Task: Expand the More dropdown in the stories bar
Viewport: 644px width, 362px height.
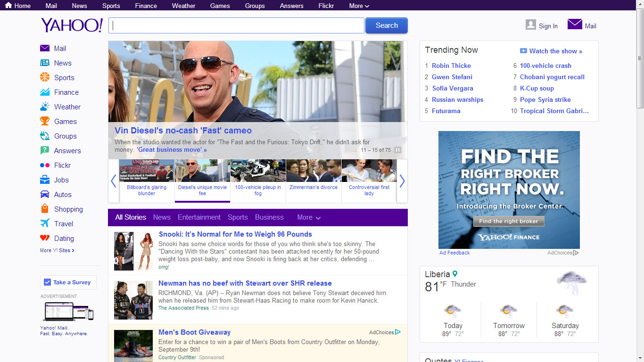Action: tap(308, 217)
